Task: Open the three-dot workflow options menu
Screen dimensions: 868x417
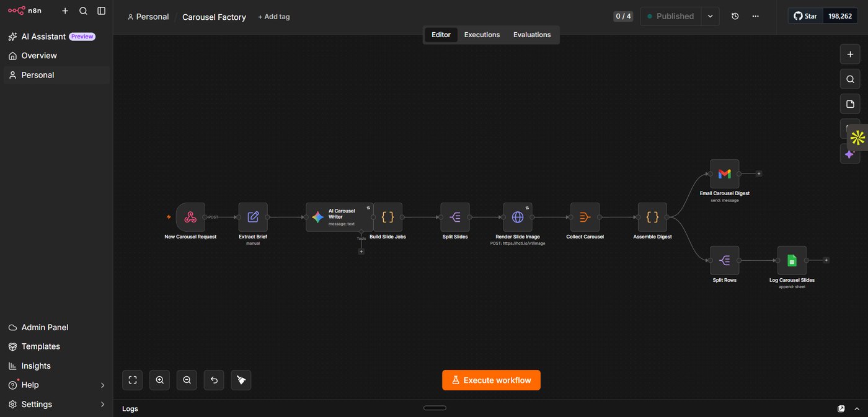Action: 755,16
